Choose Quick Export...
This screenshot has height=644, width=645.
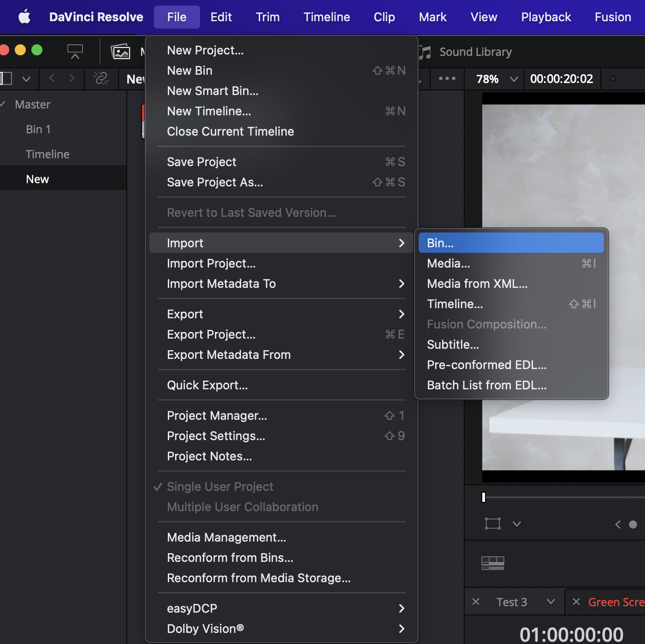tap(282, 385)
